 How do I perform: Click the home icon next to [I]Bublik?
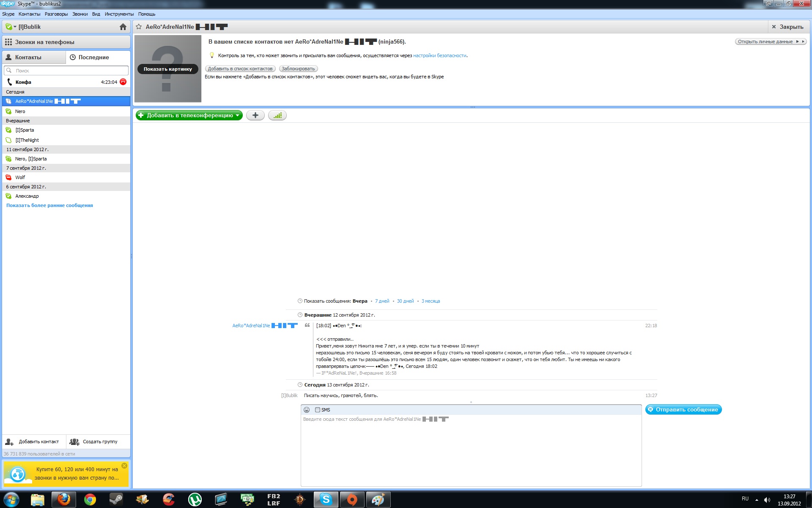[x=123, y=27]
